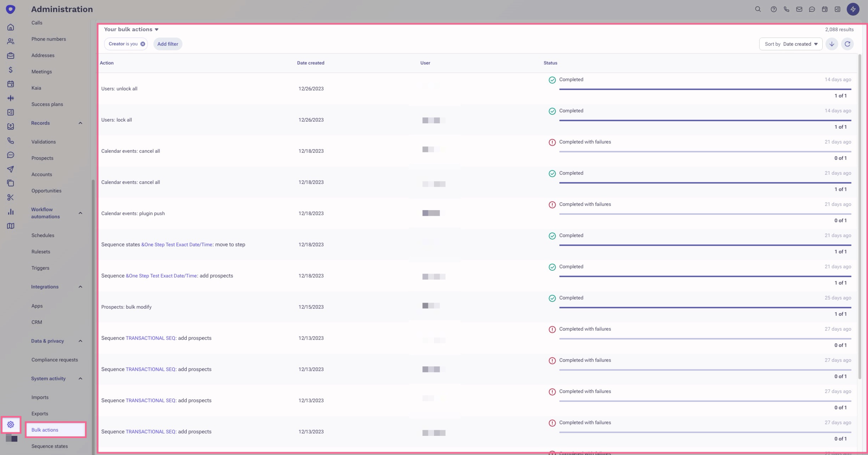Click the Add filter button

point(168,44)
